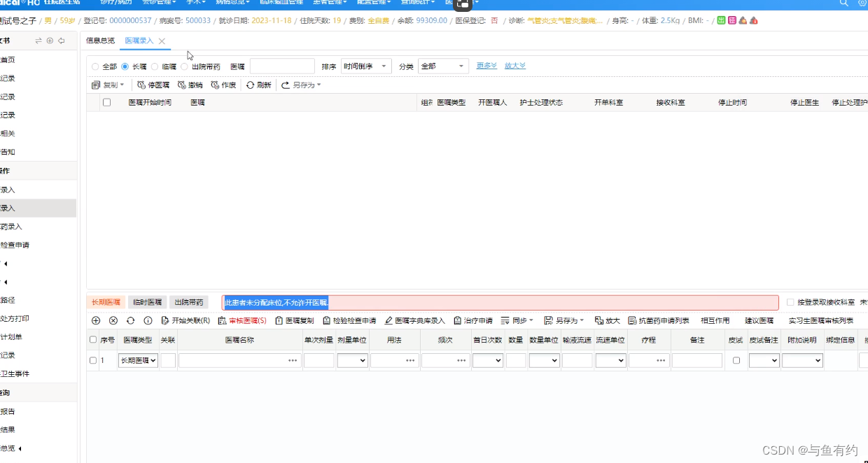
Task: Select the 停医嘱 (stop order) toolbar icon
Action: click(x=153, y=85)
